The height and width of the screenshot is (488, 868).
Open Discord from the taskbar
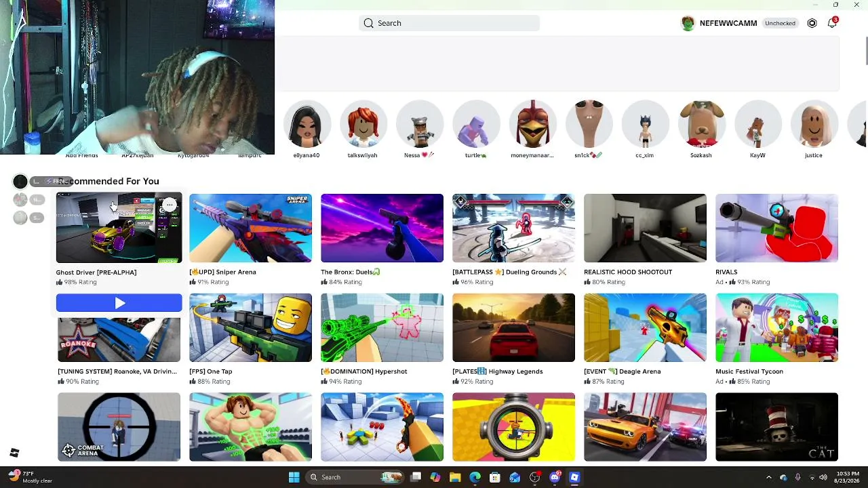[x=555, y=477]
